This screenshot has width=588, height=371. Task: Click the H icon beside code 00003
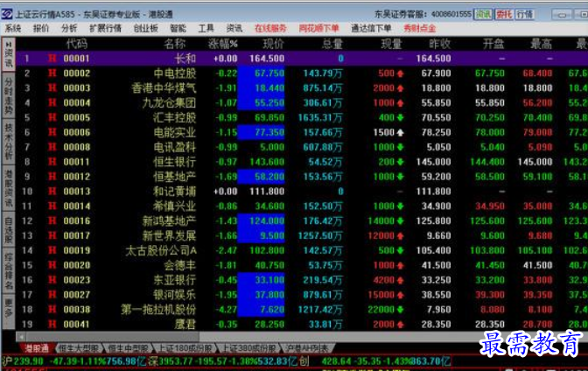52,87
